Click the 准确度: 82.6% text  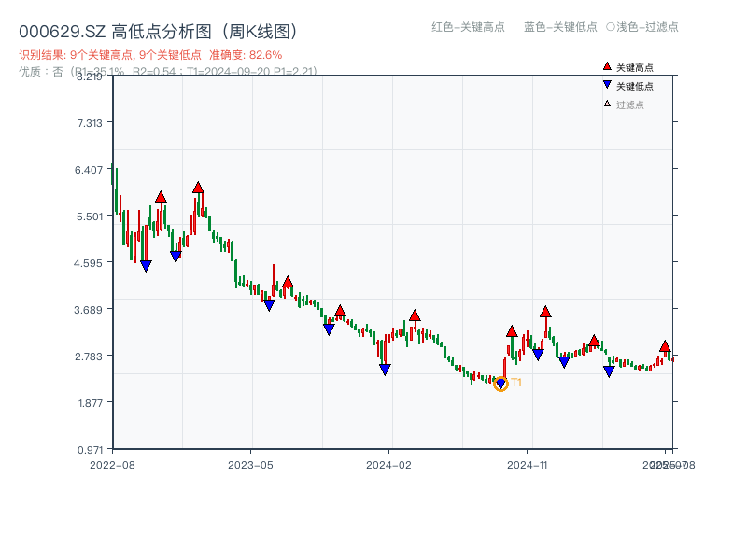click(246, 55)
